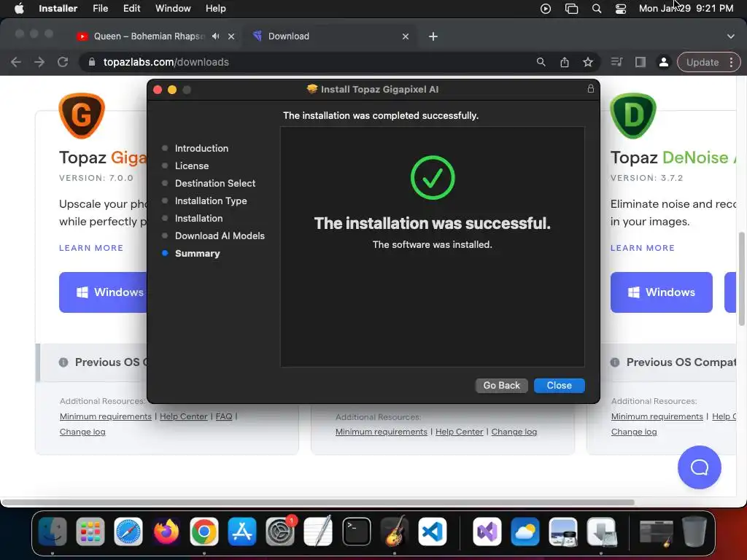Select Destination Select installer step

pos(215,183)
